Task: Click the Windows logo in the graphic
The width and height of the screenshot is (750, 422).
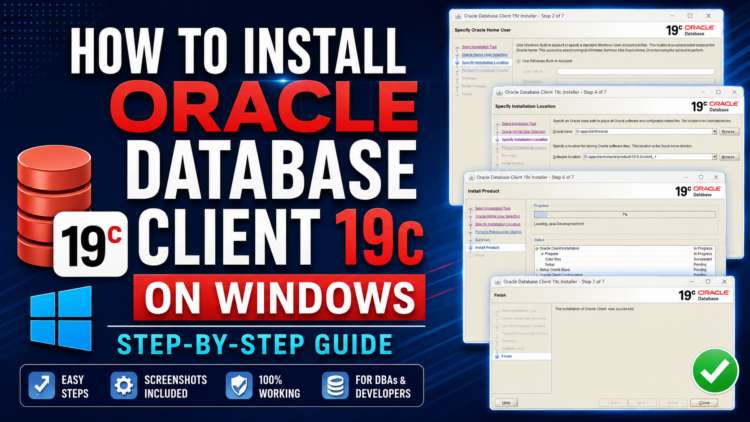Action: pos(61,318)
